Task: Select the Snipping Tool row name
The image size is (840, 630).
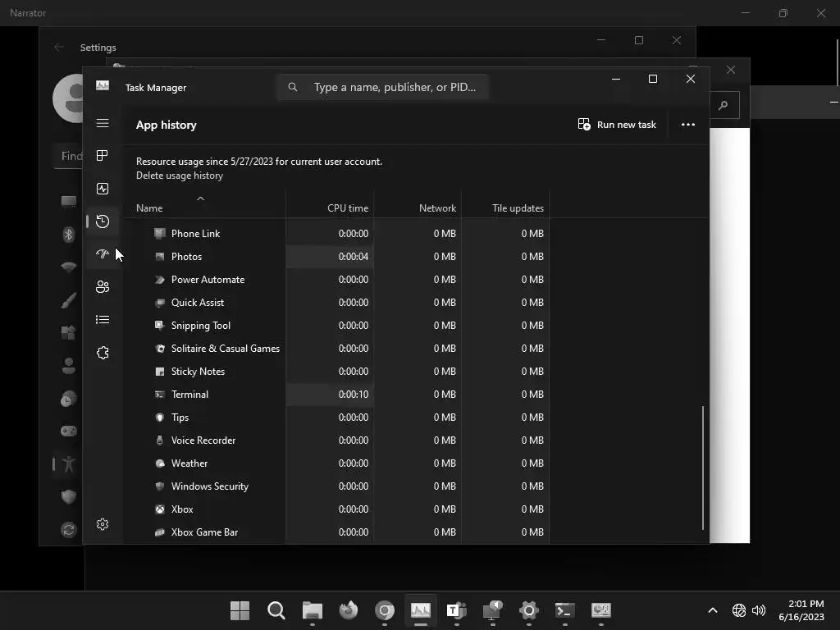Action: [x=200, y=325]
